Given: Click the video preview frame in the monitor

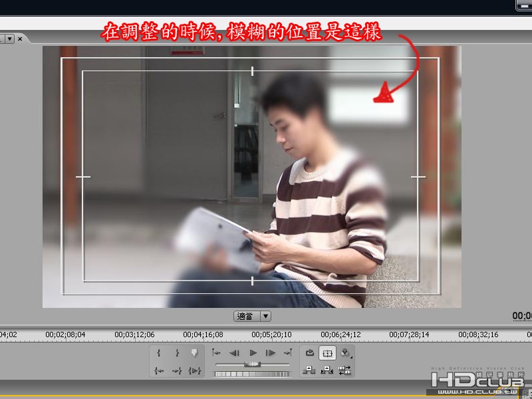Looking at the screenshot, I should [x=252, y=177].
